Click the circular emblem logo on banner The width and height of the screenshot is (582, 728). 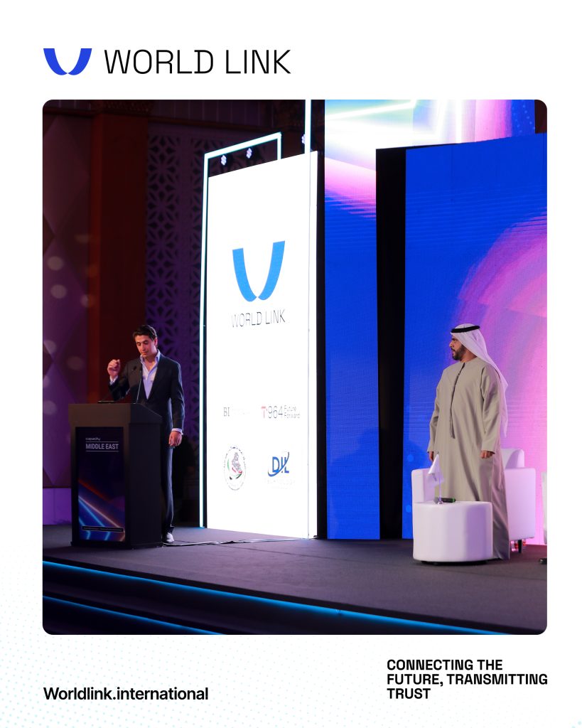pyautogui.click(x=235, y=468)
